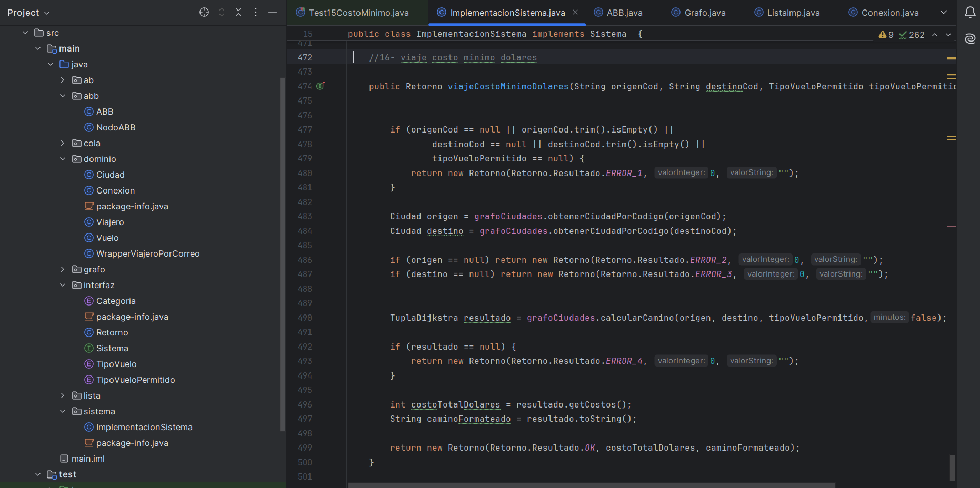The width and height of the screenshot is (980, 488).
Task: Open the Retorno class
Action: 106,332
